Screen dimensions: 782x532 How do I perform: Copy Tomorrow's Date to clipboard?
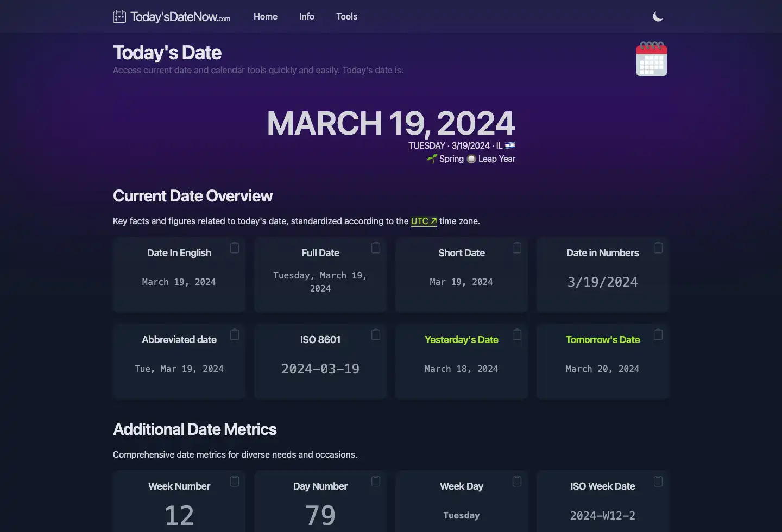pos(658,334)
